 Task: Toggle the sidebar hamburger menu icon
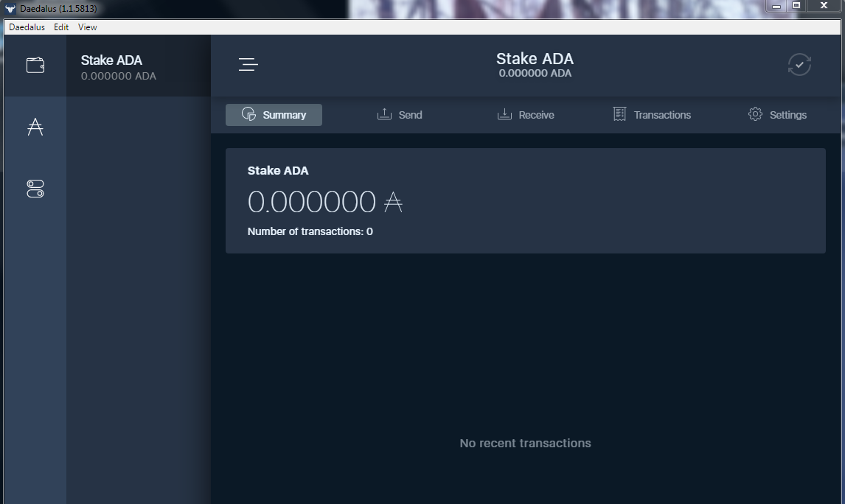tap(248, 65)
